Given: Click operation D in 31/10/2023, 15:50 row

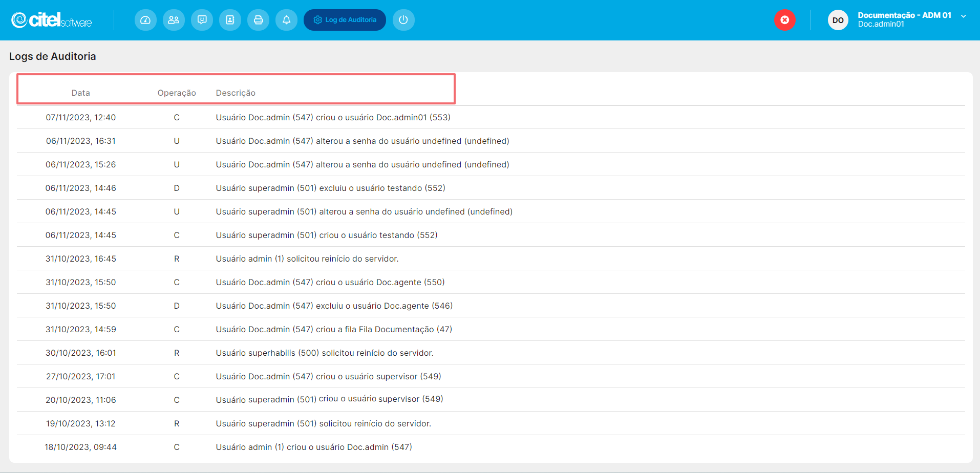Looking at the screenshot, I should click(177, 306).
